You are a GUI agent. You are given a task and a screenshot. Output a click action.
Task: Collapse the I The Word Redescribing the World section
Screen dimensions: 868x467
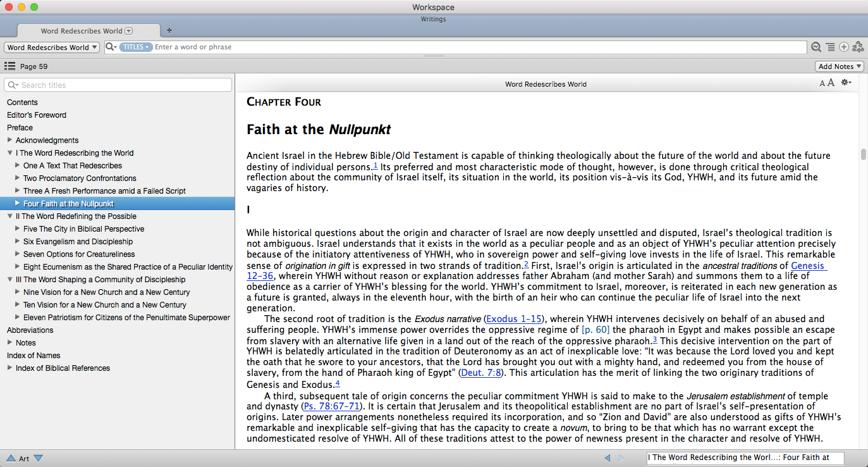pyautogui.click(x=10, y=153)
